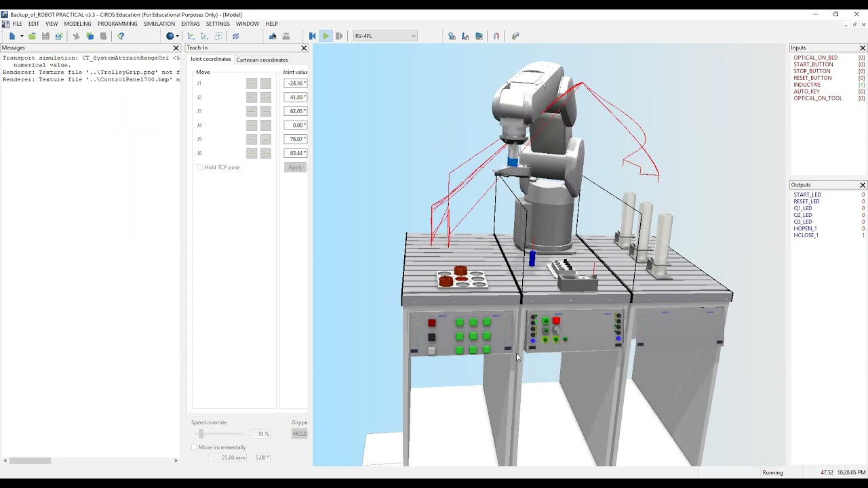Click the Copy toolbar icon
868x488 pixels.
[90, 36]
